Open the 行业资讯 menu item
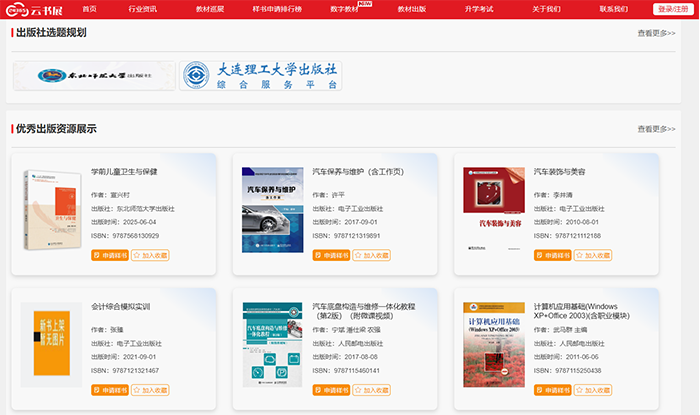The width and height of the screenshot is (700, 415). tap(143, 9)
